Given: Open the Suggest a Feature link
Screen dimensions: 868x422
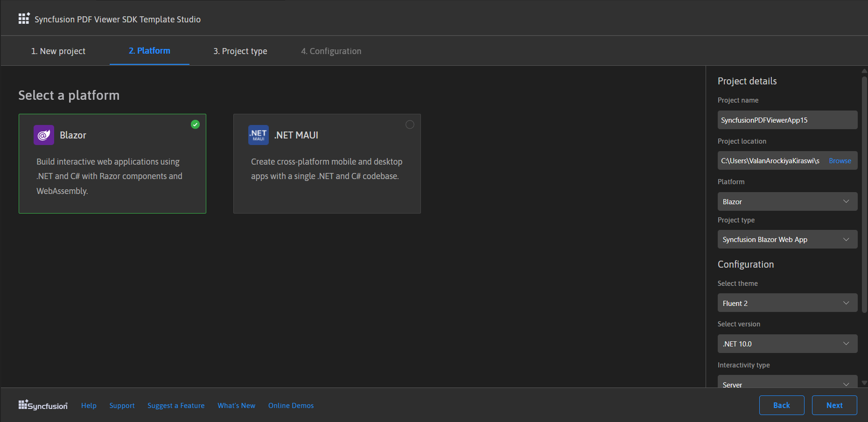Looking at the screenshot, I should coord(176,406).
